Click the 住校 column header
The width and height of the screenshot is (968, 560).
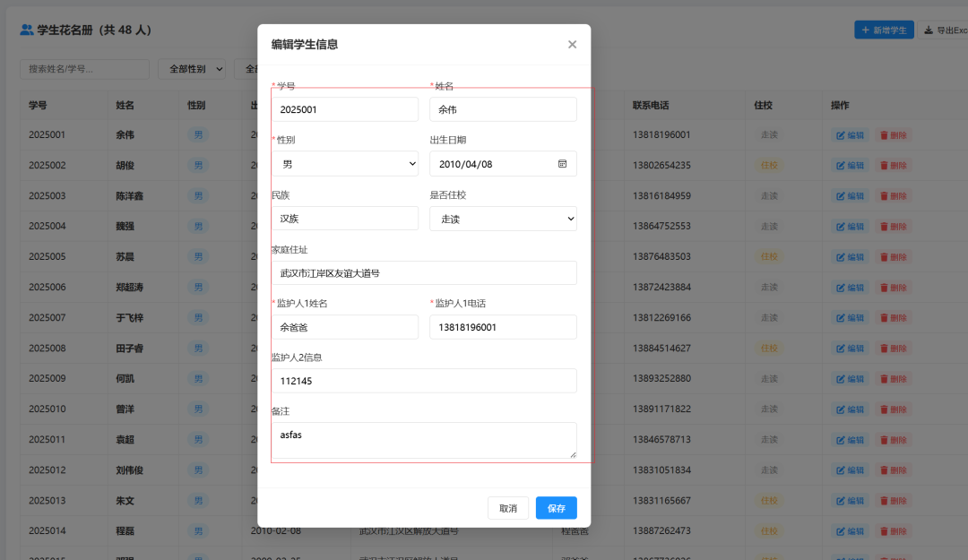[x=763, y=105]
